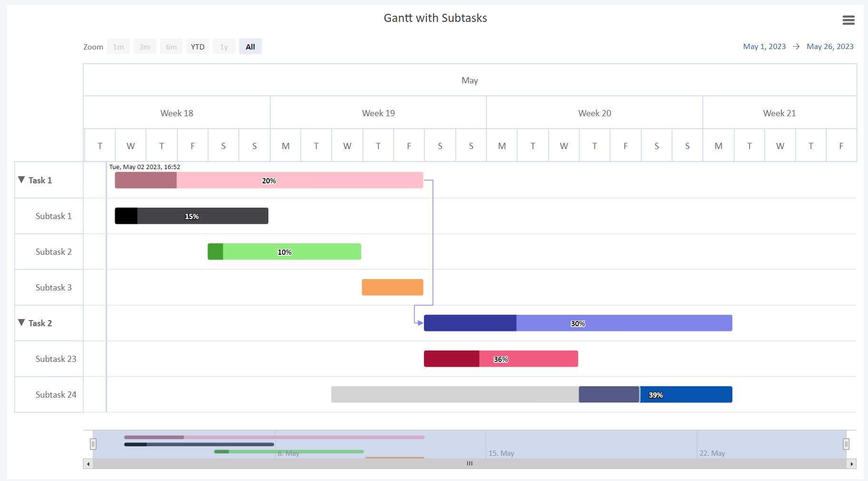Click the right arrow on the horizontal scrollbar
This screenshot has width=868, height=481.
click(851, 463)
